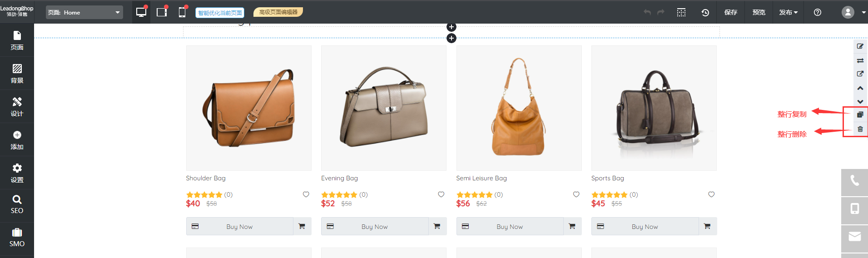Move row down with chevron arrow
The height and width of the screenshot is (258, 868).
tap(860, 102)
